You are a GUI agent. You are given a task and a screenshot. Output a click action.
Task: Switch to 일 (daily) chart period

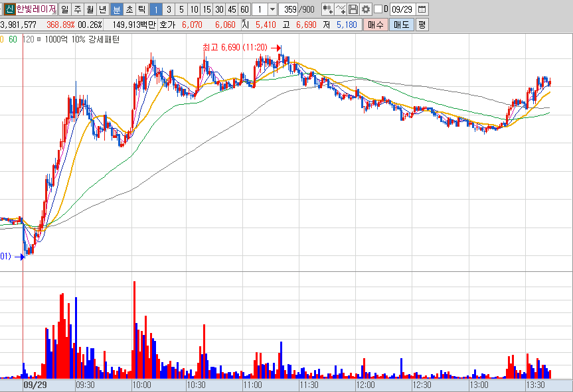pos(65,9)
